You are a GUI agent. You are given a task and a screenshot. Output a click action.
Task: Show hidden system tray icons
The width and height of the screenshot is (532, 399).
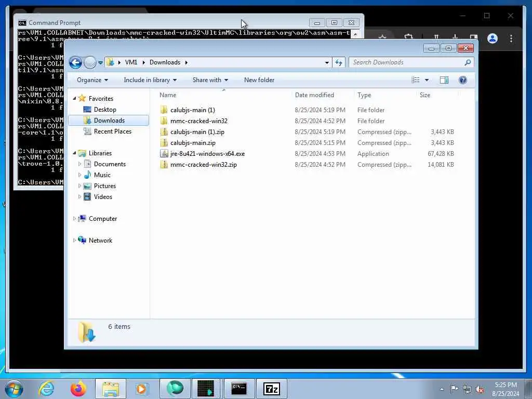coord(442,389)
